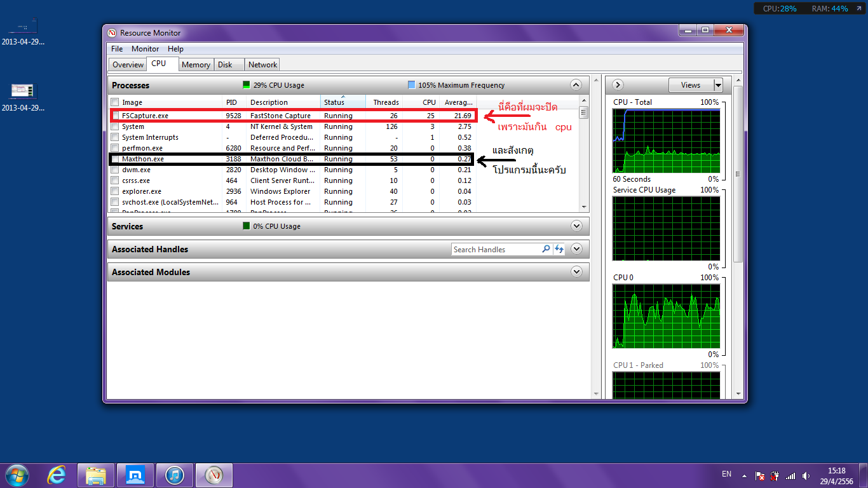The width and height of the screenshot is (868, 488).
Task: Select the Windows Explorer description cell
Action: 280,191
